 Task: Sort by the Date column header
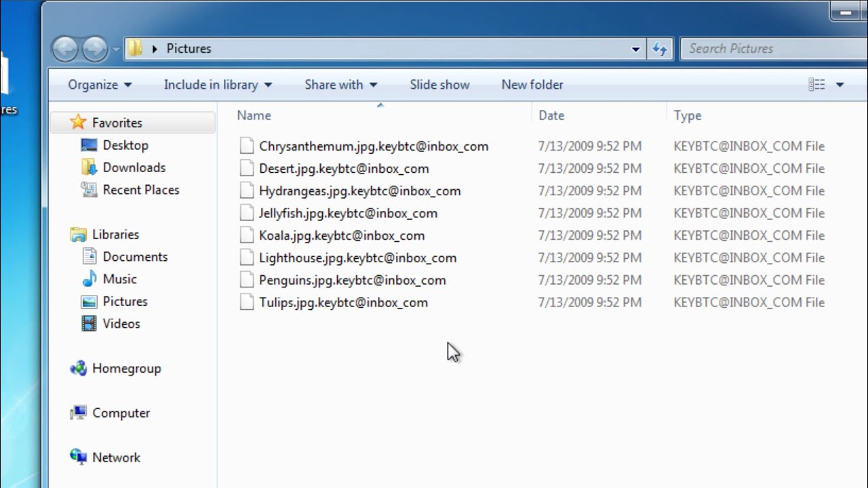(551, 115)
